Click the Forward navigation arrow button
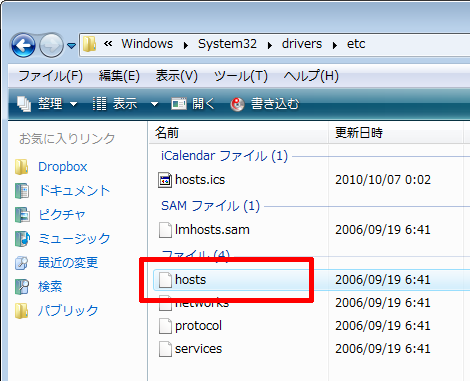 click(51, 45)
